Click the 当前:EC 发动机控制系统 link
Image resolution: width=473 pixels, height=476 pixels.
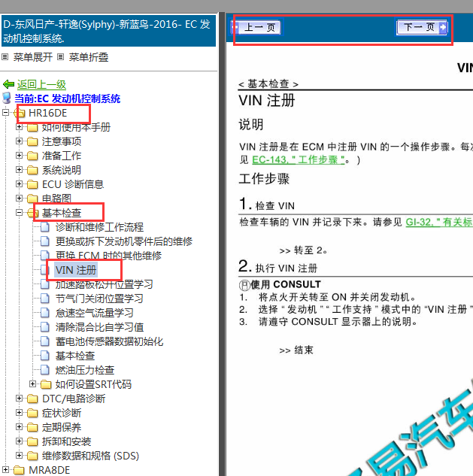[x=68, y=99]
